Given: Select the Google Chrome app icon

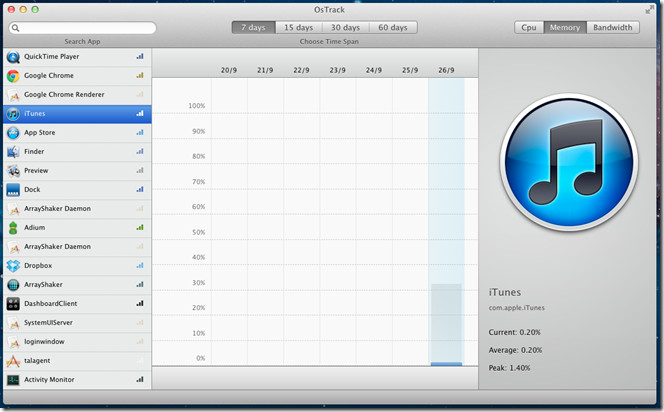Looking at the screenshot, I should click(13, 76).
